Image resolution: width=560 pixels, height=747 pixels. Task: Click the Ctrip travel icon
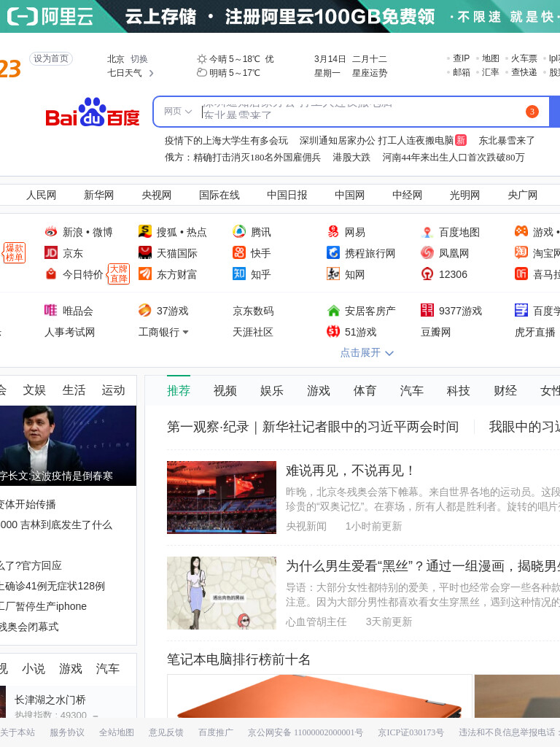333,252
